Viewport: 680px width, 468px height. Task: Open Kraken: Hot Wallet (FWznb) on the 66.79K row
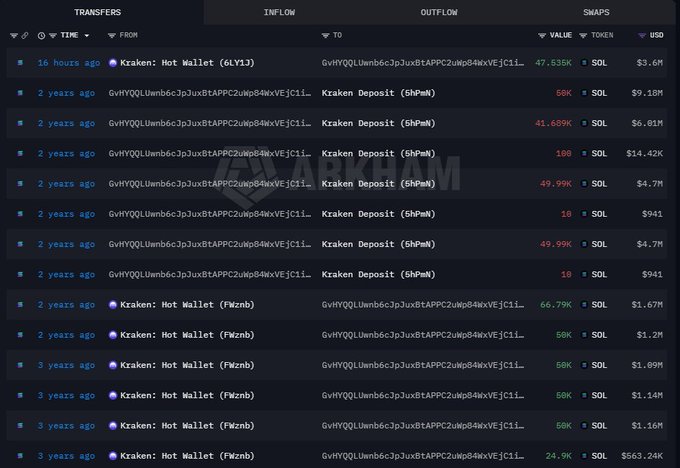click(x=187, y=304)
